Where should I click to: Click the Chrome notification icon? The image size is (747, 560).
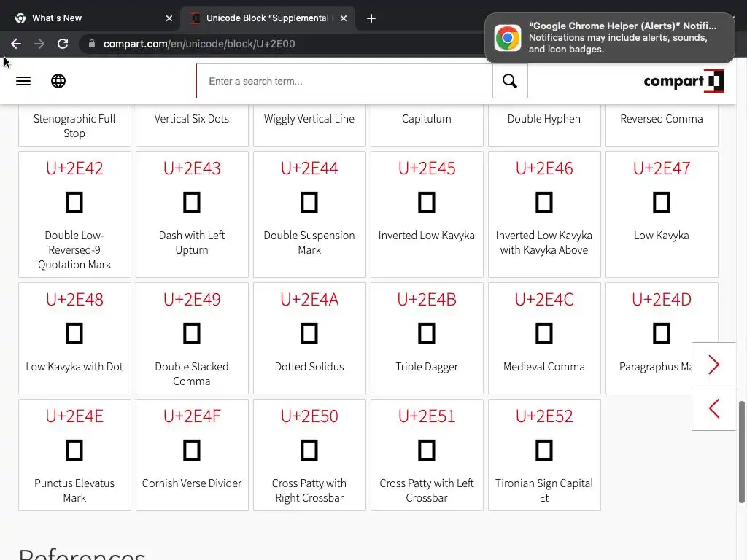tap(508, 38)
